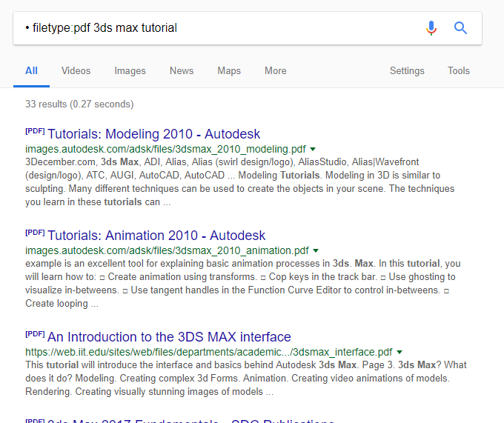The image size is (504, 423).
Task: Switch to the Images tab
Action: (x=130, y=70)
